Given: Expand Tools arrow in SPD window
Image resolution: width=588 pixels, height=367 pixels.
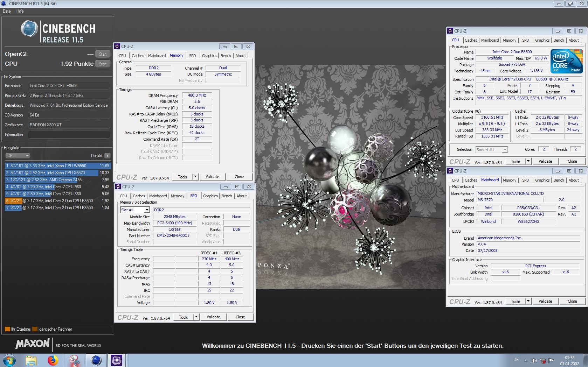Looking at the screenshot, I should click(x=196, y=317).
